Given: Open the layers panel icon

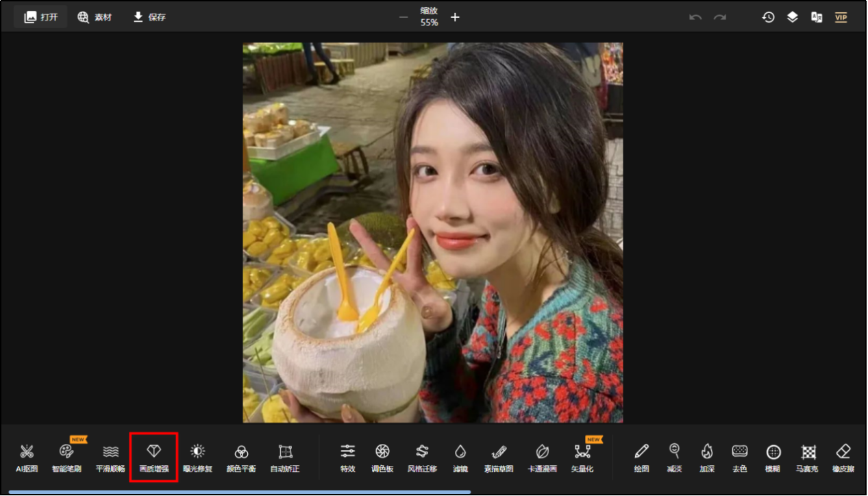Looking at the screenshot, I should [793, 17].
